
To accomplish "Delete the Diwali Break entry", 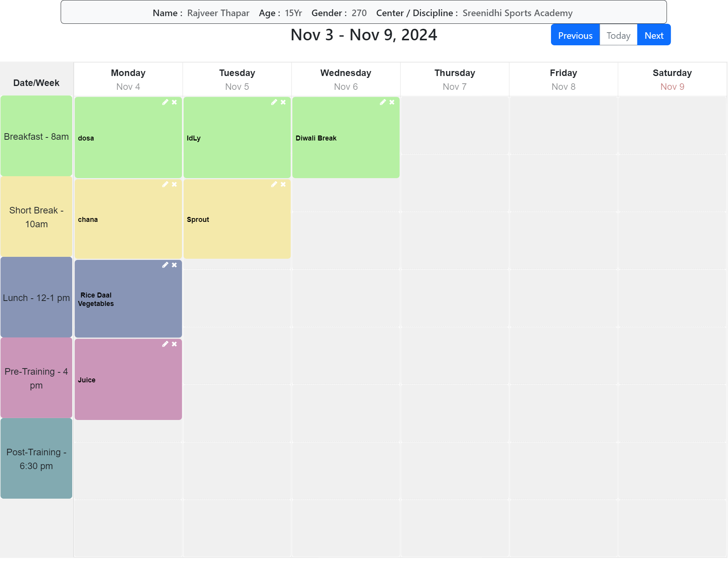I will [x=392, y=102].
